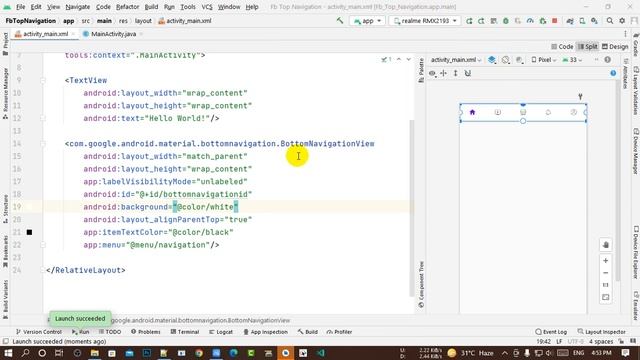Viewport: 640px width, 360px height.
Task: Toggle view options eye icon
Action: point(432,73)
